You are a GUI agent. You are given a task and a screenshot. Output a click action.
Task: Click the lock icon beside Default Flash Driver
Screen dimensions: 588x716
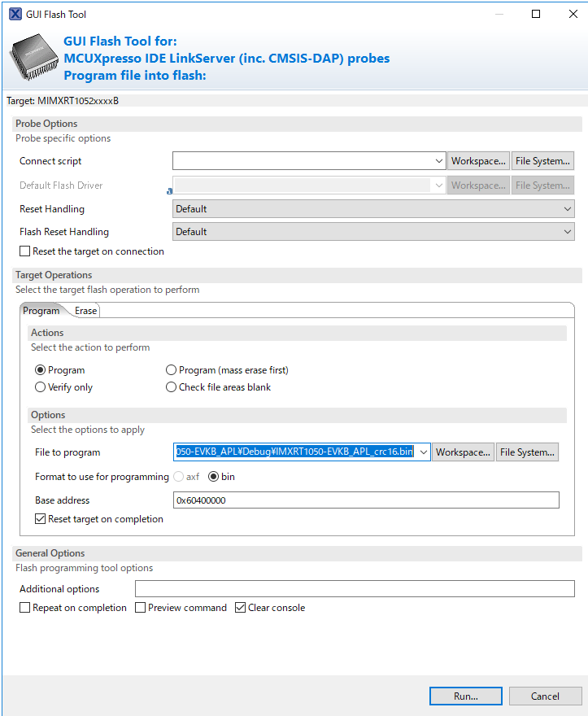pos(169,191)
